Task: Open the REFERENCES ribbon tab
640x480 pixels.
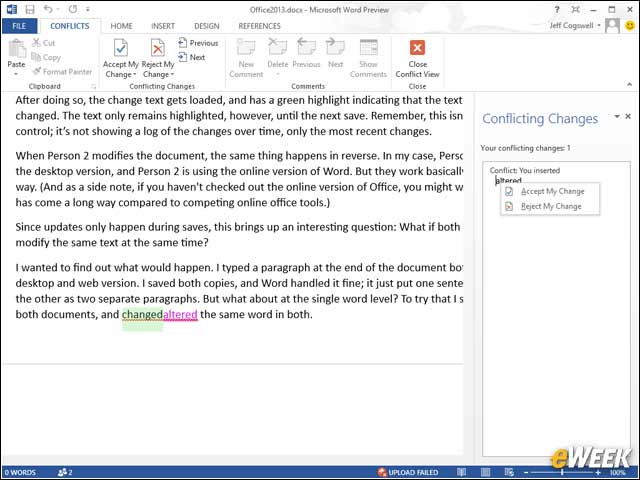Action: coord(259,26)
